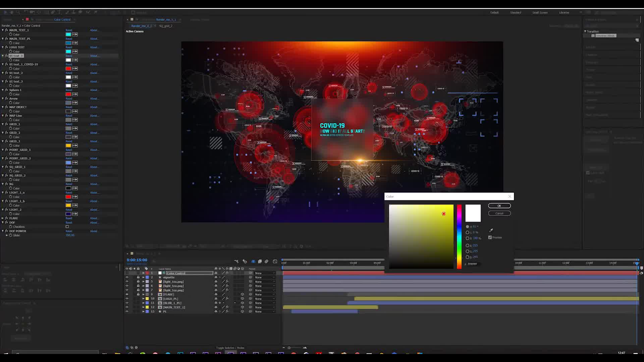Tick the DOF Checkbox in effect controls
The height and width of the screenshot is (362, 644).
tap(67, 227)
